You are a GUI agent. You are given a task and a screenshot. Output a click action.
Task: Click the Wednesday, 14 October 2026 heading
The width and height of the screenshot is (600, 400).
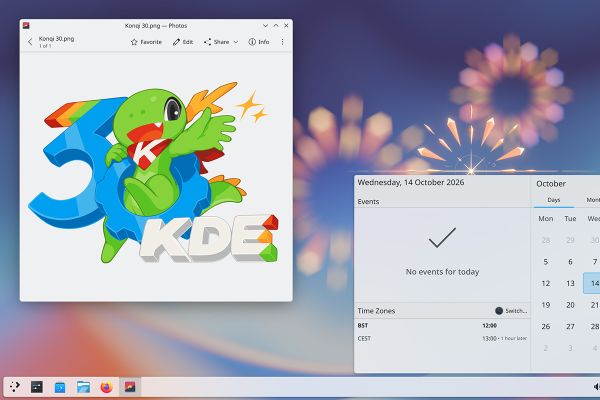coord(411,182)
